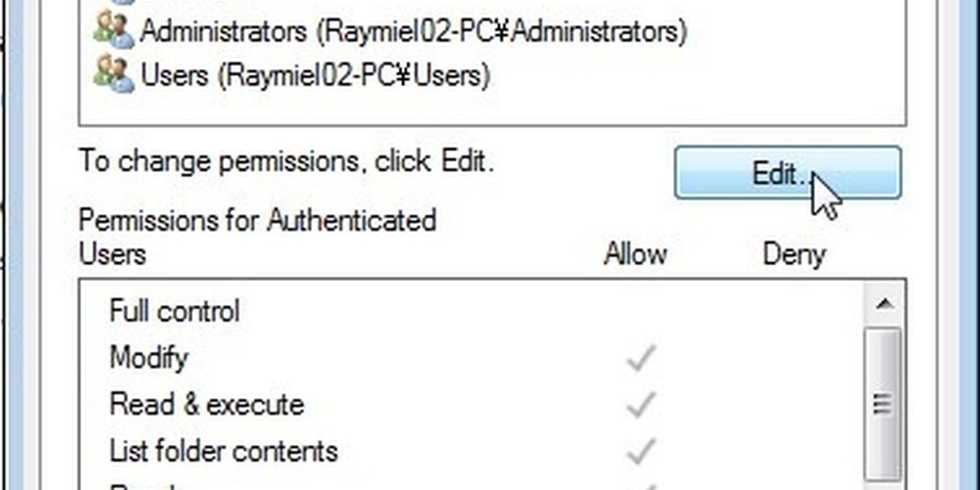Click the 'To change permissions, click Edit.' text
Screen dimensions: 980x490
(x=286, y=161)
